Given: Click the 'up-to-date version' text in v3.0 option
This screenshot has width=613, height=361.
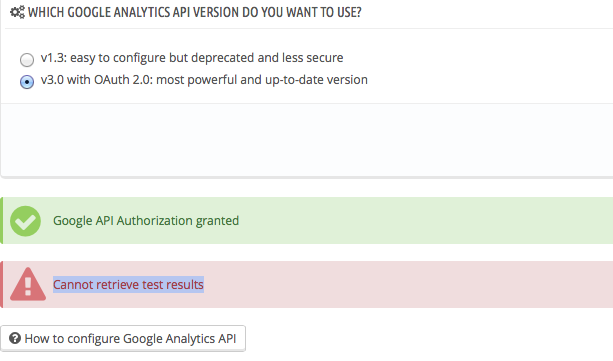Looking at the screenshot, I should tap(316, 80).
